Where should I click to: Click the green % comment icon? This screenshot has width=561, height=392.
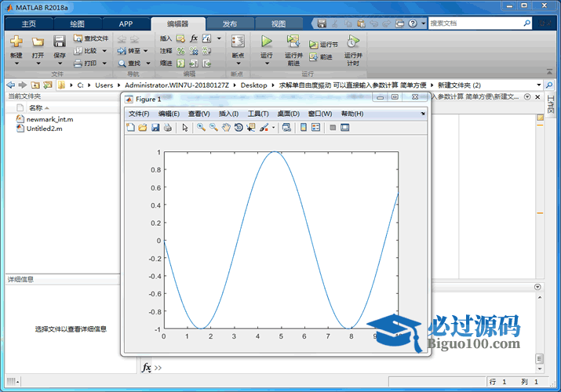pyautogui.click(x=181, y=51)
